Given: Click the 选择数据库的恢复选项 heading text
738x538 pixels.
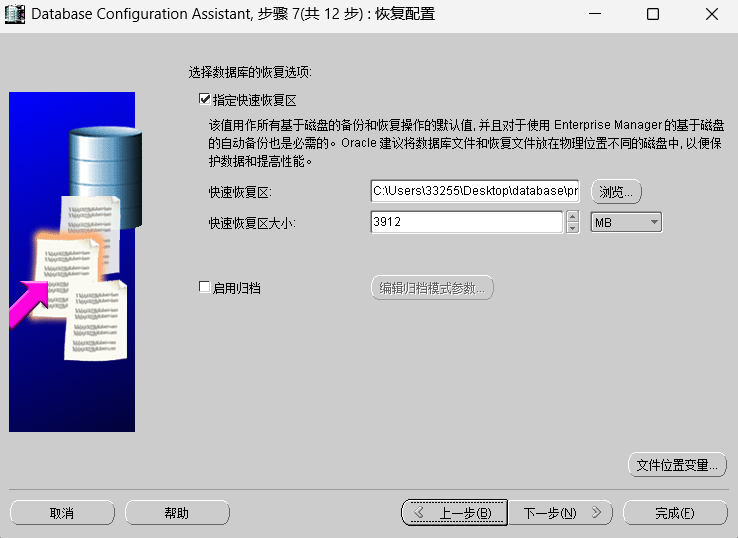Looking at the screenshot, I should (x=250, y=72).
